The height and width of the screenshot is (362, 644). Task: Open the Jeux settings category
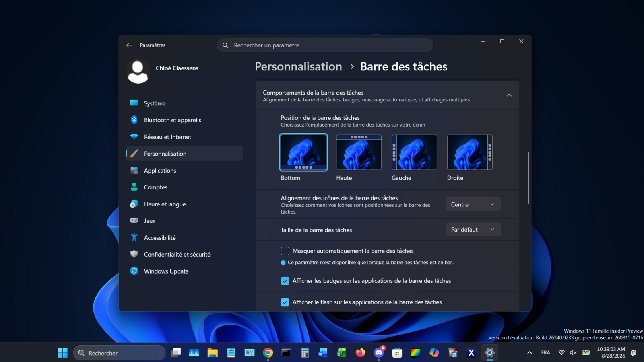click(184, 221)
